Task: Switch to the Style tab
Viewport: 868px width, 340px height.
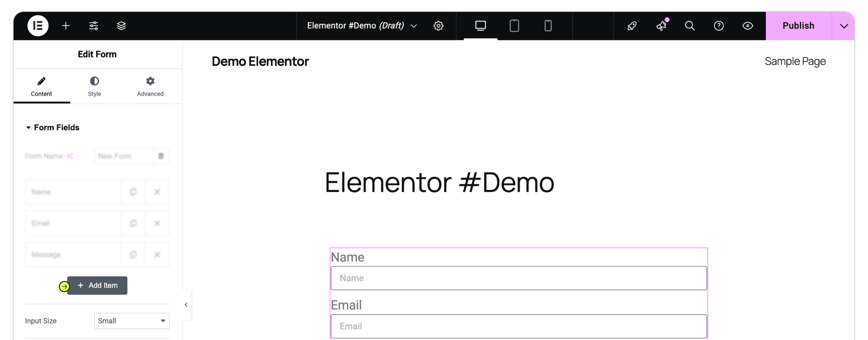Action: [x=95, y=86]
